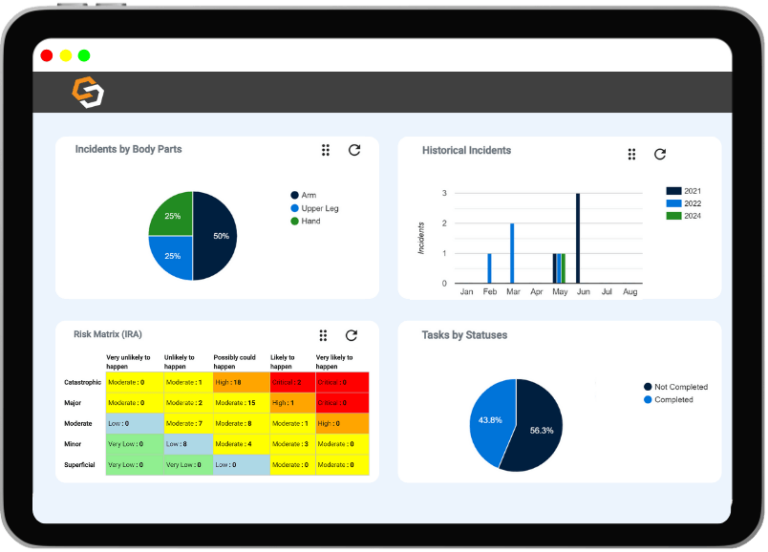This screenshot has width=768, height=552.
Task: Click the orange hexagon logo in header
Action: coord(87,91)
